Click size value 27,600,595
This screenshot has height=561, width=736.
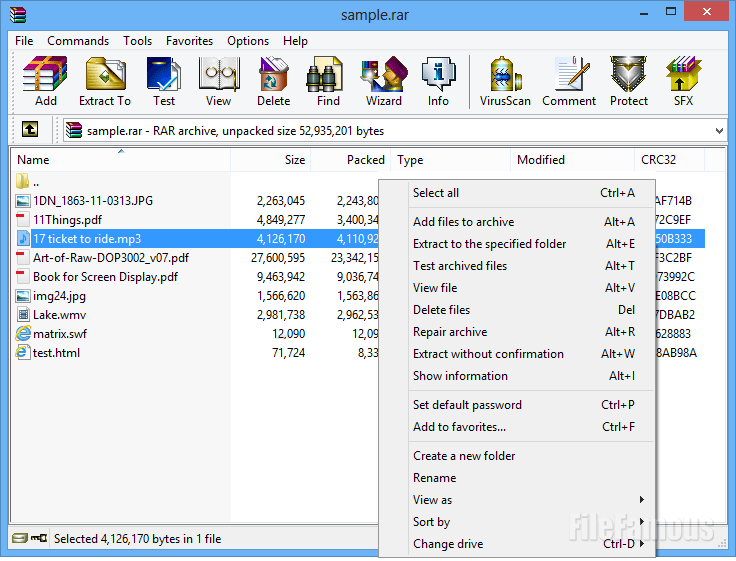click(278, 258)
